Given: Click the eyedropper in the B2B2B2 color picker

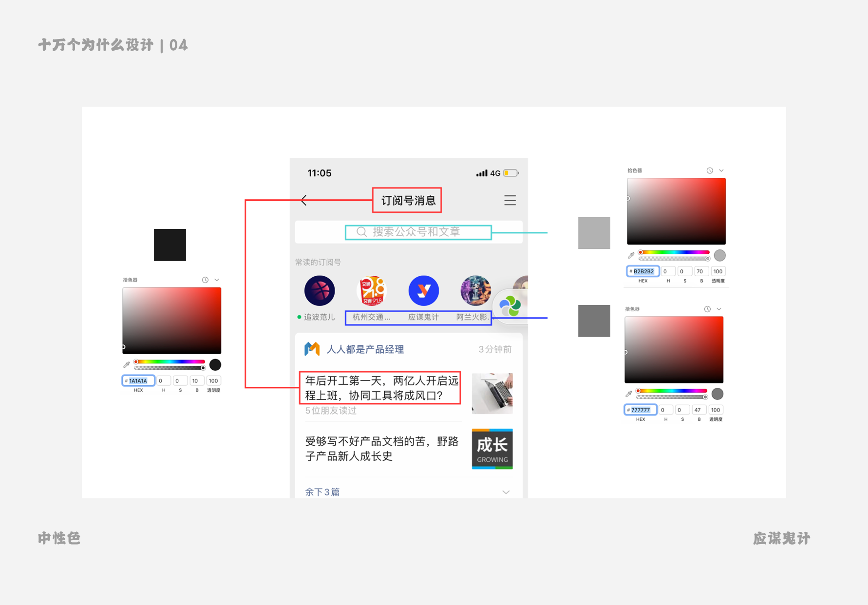Looking at the screenshot, I should 631,255.
